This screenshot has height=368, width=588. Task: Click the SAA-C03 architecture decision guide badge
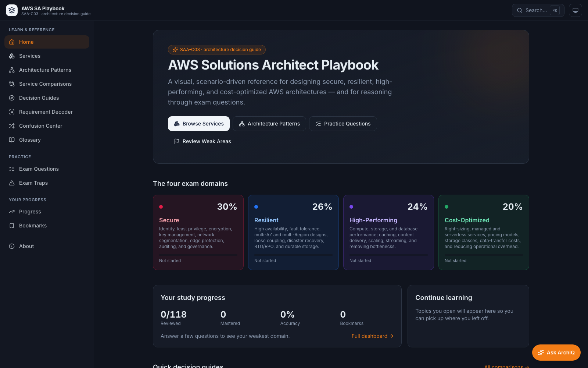[x=217, y=50]
